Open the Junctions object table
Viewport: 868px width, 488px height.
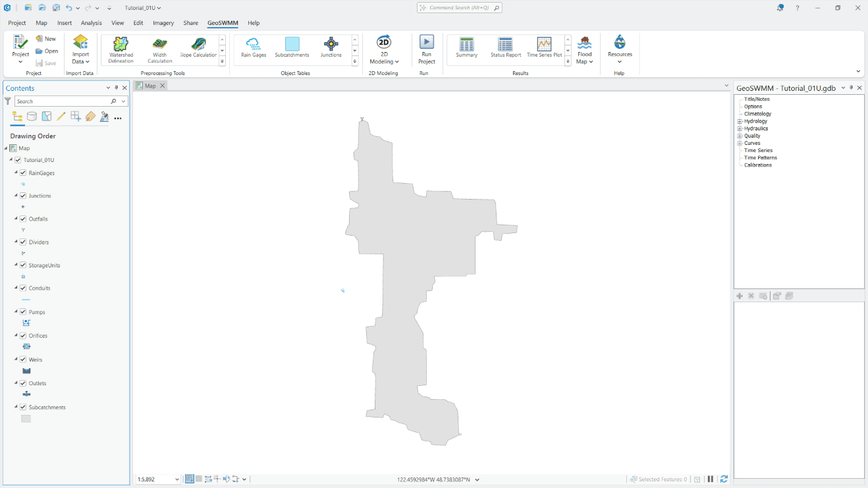(330, 47)
